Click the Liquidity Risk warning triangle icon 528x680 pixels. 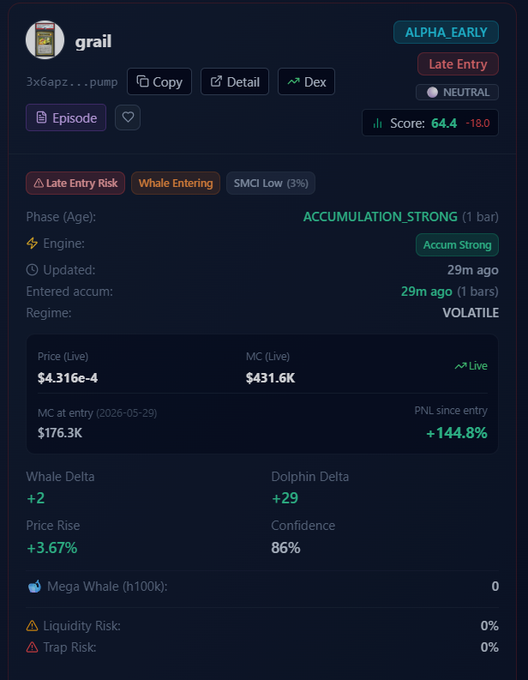32,626
